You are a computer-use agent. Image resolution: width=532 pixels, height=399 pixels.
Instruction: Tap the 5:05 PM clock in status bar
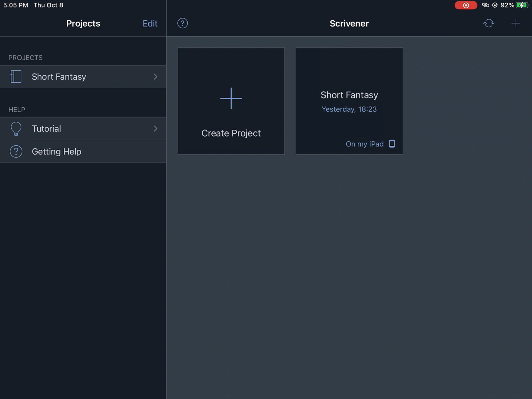click(16, 5)
